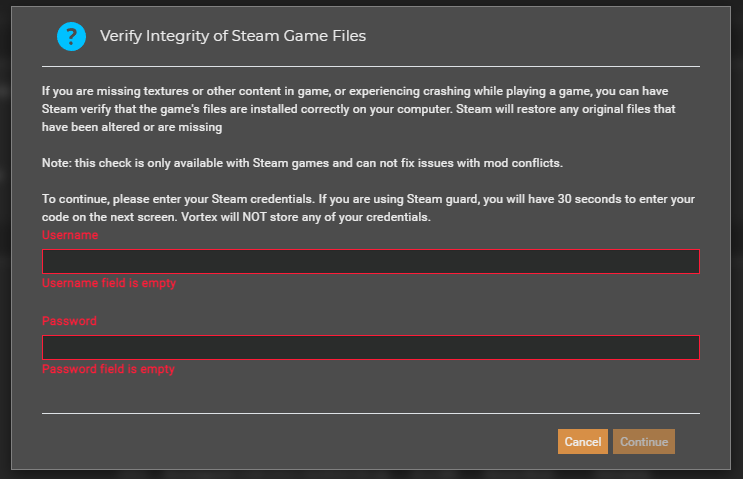Click the Continue button
The width and height of the screenshot is (743, 479).
click(x=643, y=442)
